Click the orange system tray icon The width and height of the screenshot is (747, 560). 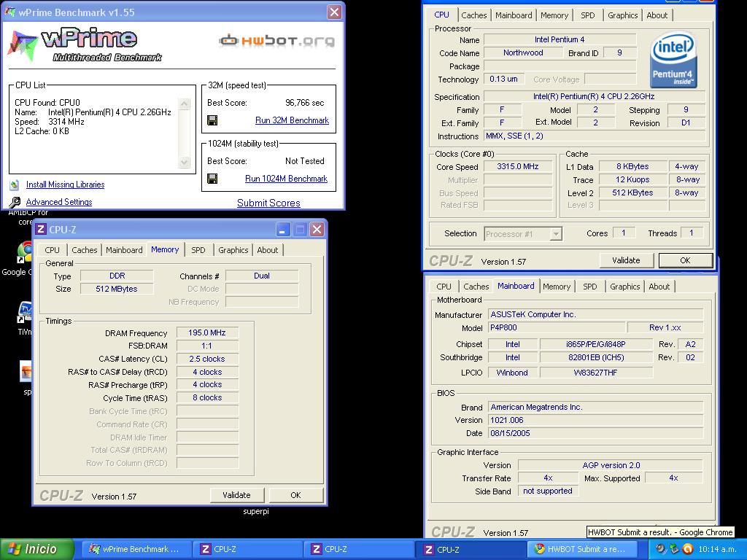click(x=687, y=549)
